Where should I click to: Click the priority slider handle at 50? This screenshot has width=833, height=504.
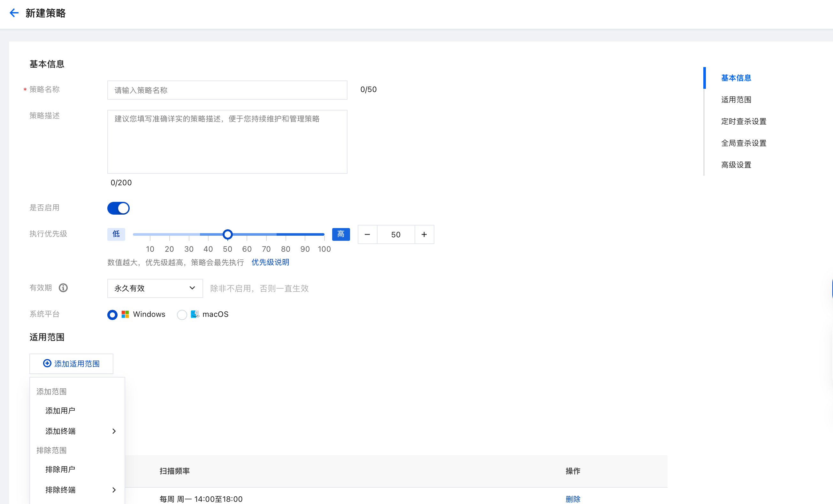(x=227, y=234)
